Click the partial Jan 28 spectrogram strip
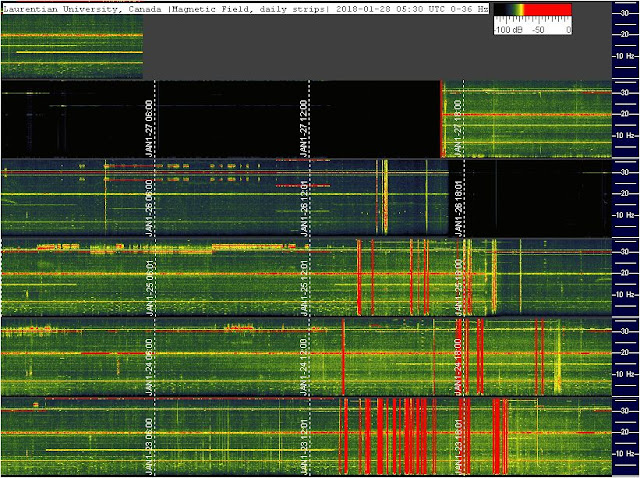 [72, 47]
